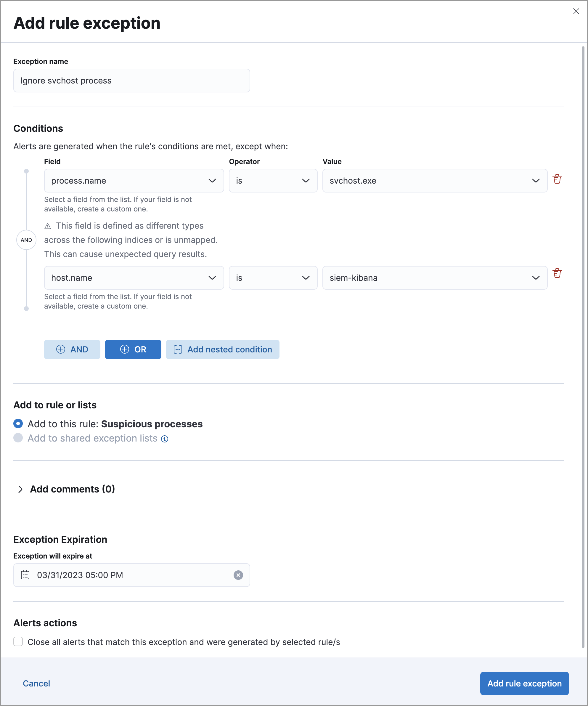Select the Add to this rule radio option
Image resolution: width=588 pixels, height=706 pixels.
coord(18,423)
